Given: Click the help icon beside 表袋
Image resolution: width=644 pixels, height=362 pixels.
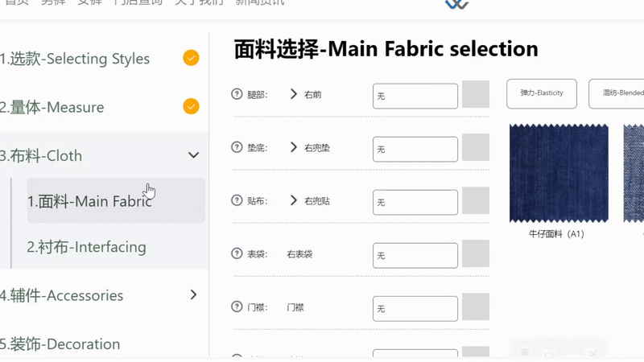Looking at the screenshot, I should pyautogui.click(x=237, y=253).
